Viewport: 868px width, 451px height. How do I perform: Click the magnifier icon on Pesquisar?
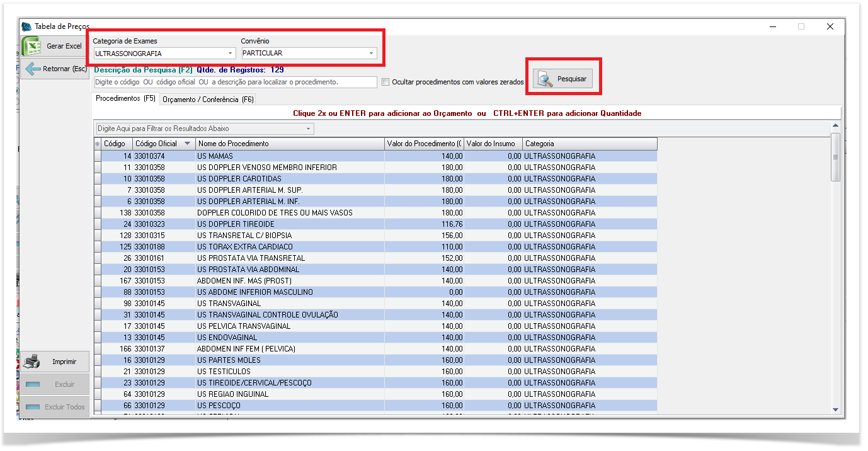pos(545,79)
